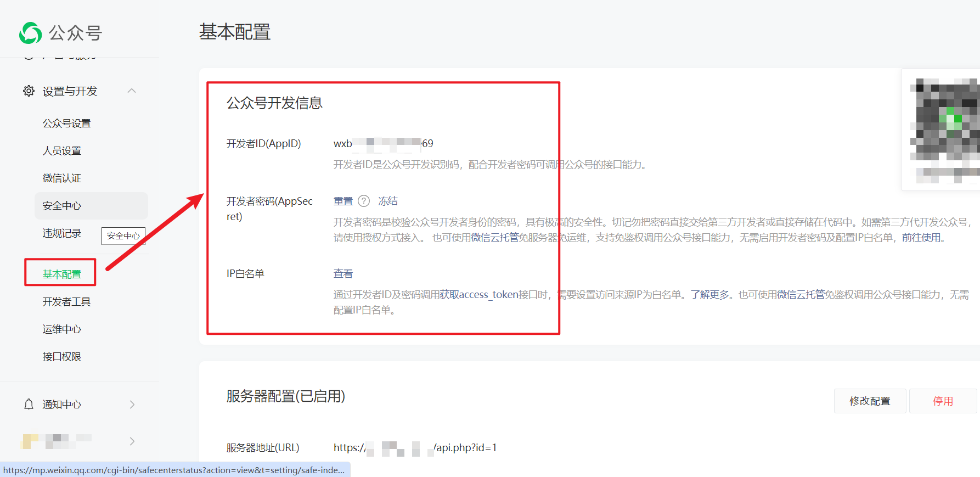Click the 通知中心 label
The width and height of the screenshot is (980, 477).
click(x=62, y=405)
